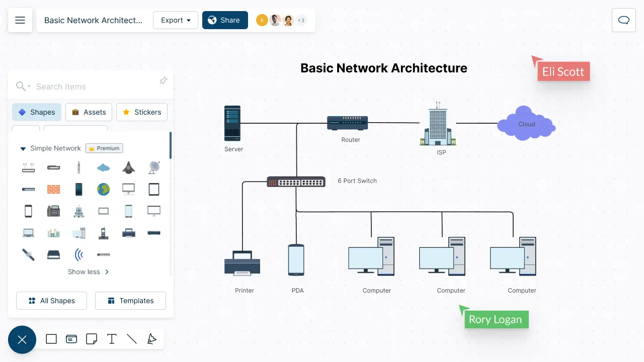Select the Server icon on canvas
The height and width of the screenshot is (362, 644).
tap(232, 123)
